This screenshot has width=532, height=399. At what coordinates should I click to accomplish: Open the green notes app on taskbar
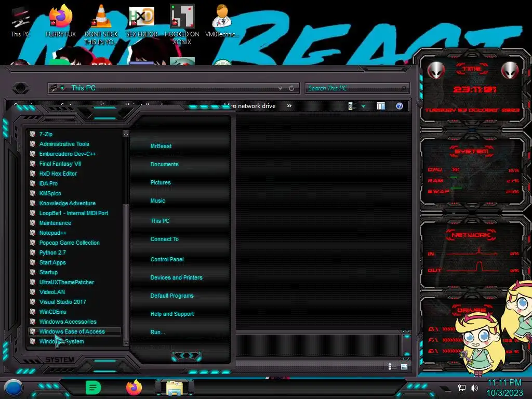click(x=94, y=388)
